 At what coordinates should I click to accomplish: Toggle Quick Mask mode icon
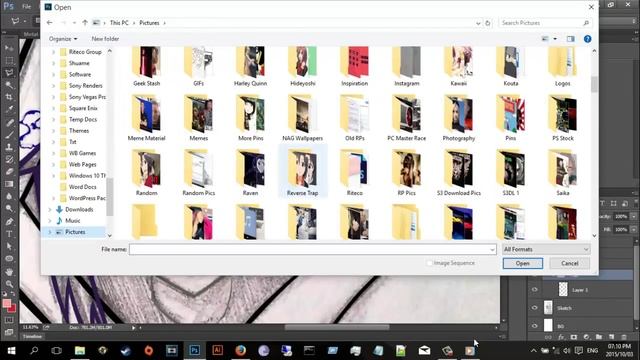click(9, 320)
